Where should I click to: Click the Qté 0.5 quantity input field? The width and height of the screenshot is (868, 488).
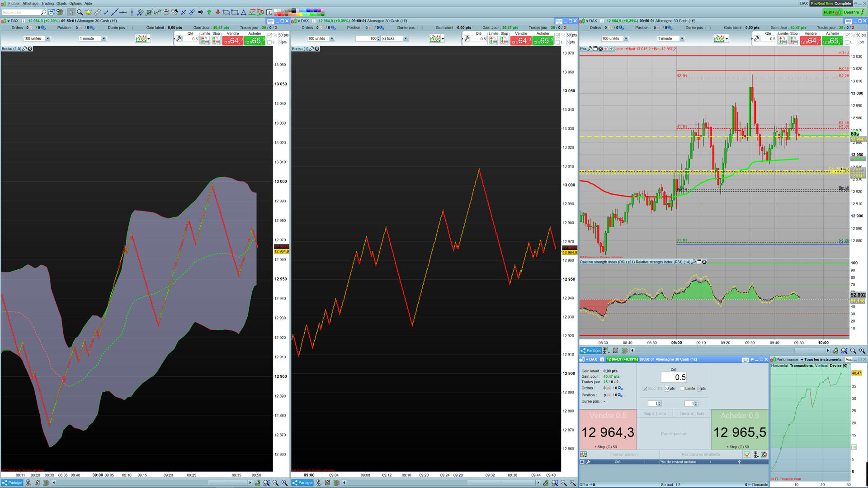(x=674, y=377)
